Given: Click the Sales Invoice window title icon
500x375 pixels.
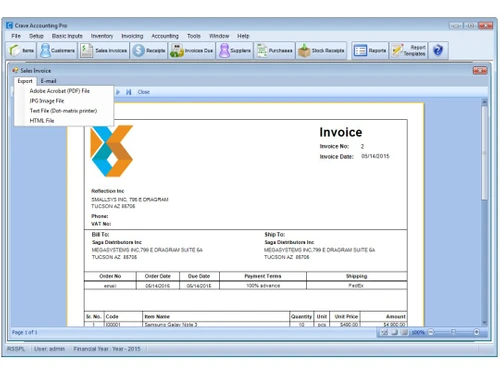Looking at the screenshot, I should 15,70.
